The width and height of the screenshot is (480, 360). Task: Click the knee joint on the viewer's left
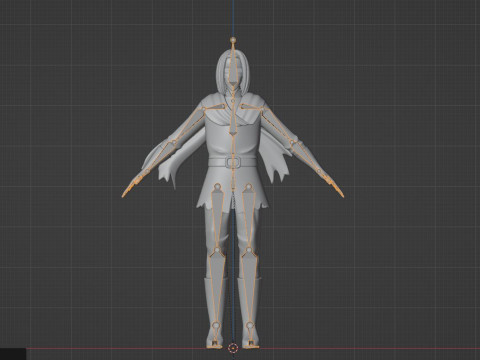[x=217, y=249]
